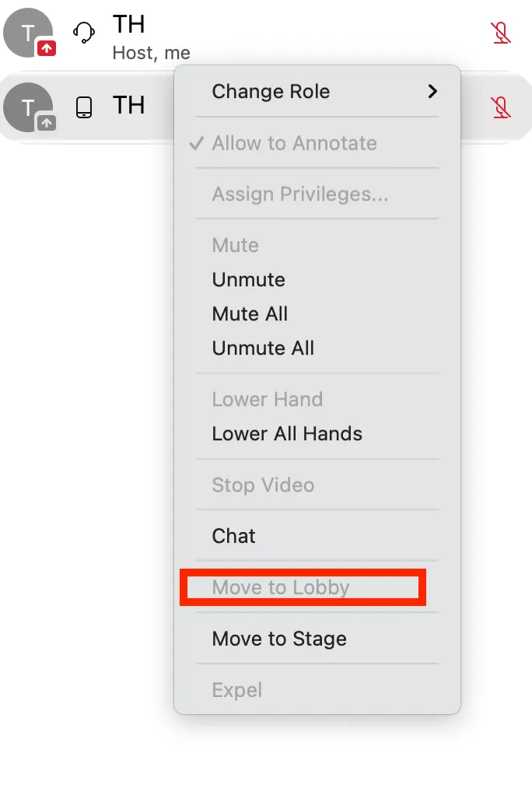
Task: Click the host's avatar circle
Action: (x=26, y=31)
